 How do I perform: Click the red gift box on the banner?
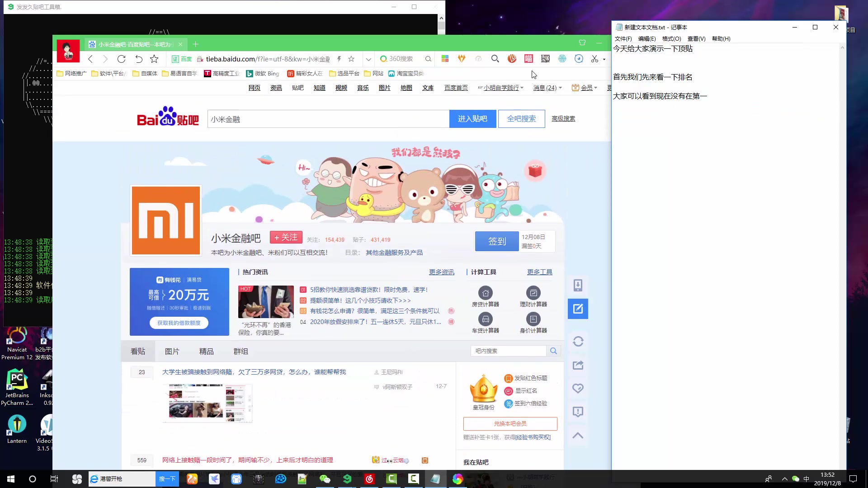(x=535, y=171)
